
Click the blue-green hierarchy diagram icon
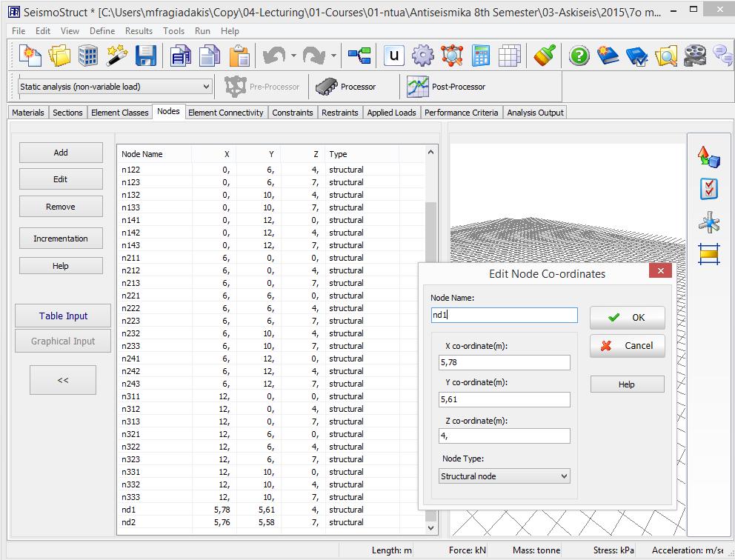tap(359, 56)
